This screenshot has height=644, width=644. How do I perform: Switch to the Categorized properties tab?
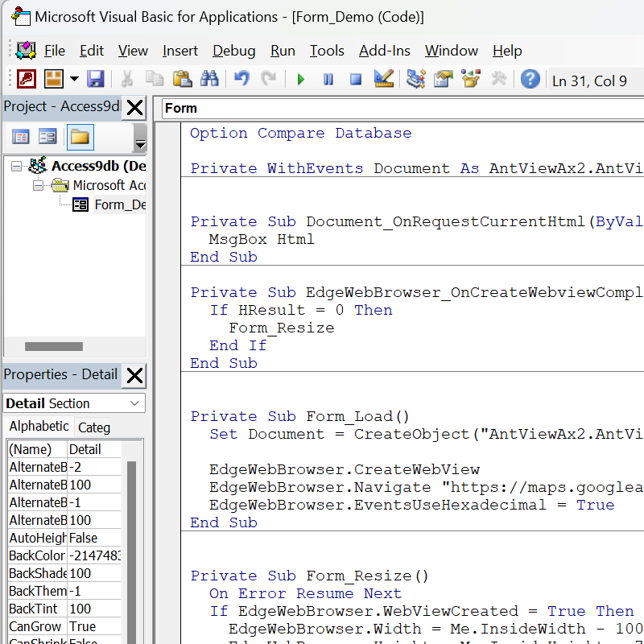(x=94, y=427)
